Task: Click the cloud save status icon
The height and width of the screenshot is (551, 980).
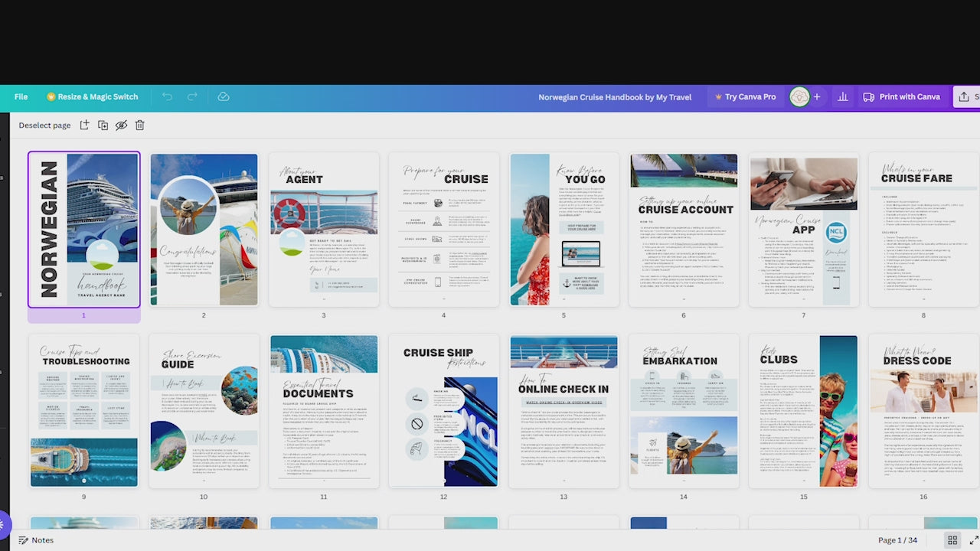Action: 224,97
